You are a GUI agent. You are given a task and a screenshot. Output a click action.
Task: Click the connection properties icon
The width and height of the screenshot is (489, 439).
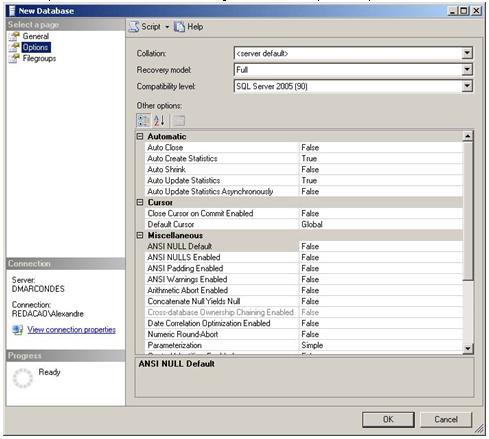click(17, 330)
